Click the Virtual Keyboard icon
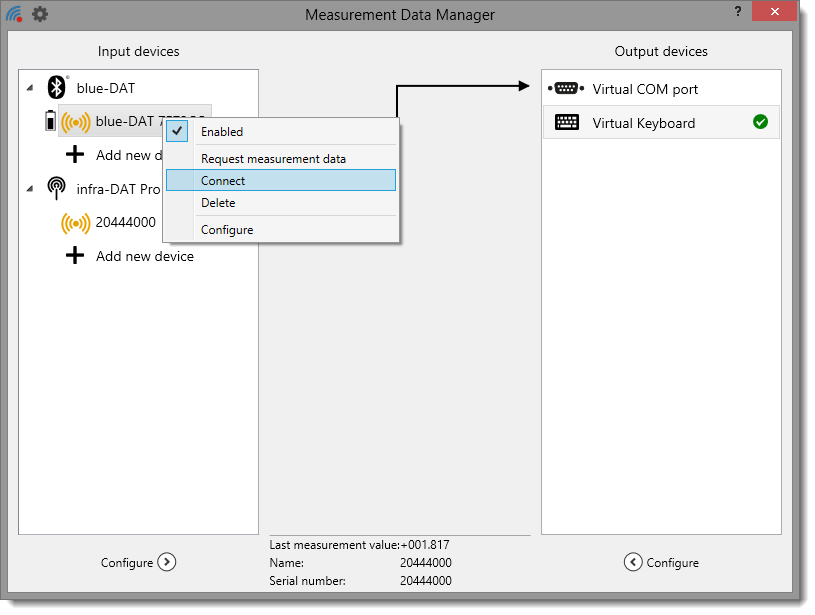Image resolution: width=815 pixels, height=615 pixels. (566, 123)
